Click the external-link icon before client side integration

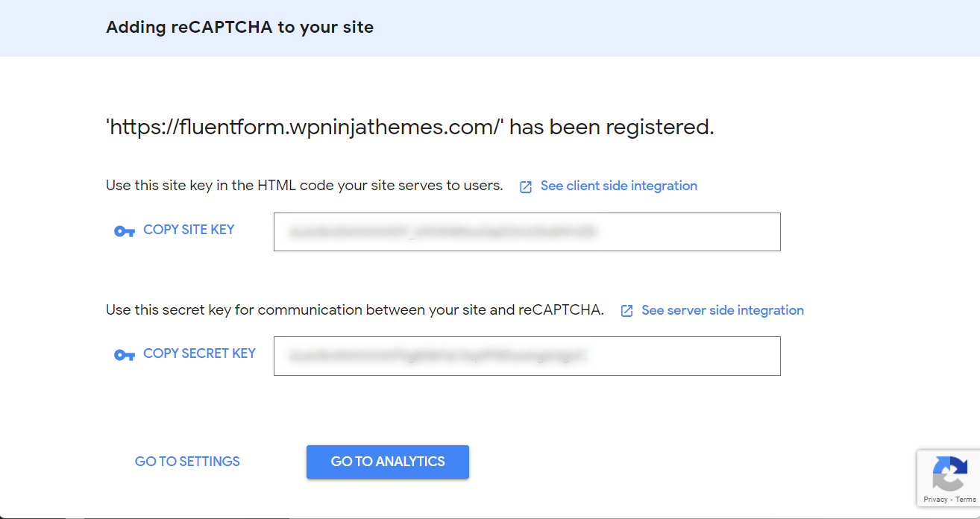pyautogui.click(x=526, y=185)
